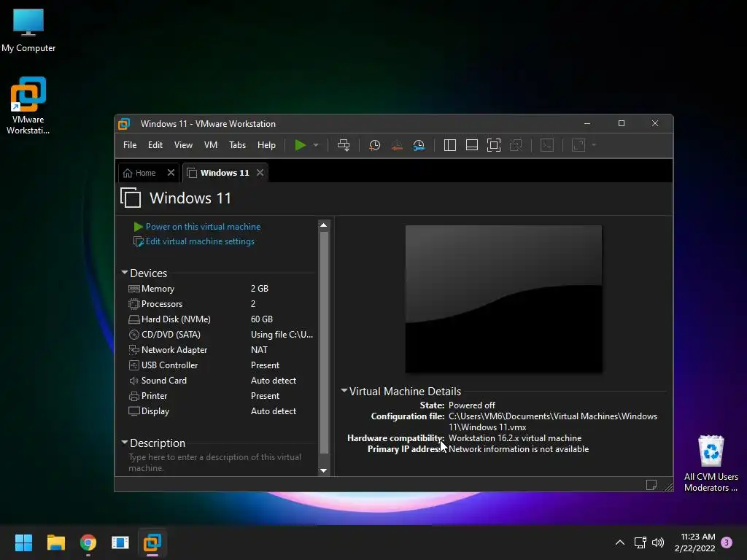The width and height of the screenshot is (747, 560).
Task: Select the Processors device row
Action: (220, 304)
